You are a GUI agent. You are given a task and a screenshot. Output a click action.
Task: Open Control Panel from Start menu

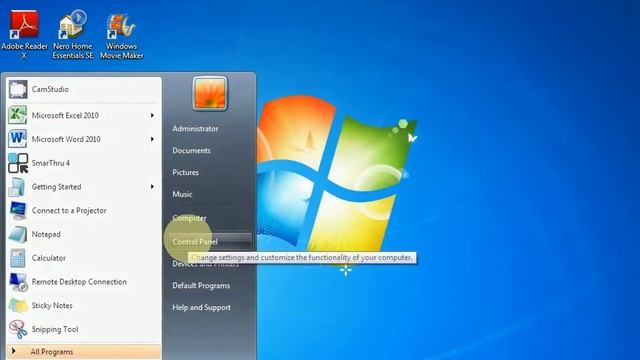point(211,242)
